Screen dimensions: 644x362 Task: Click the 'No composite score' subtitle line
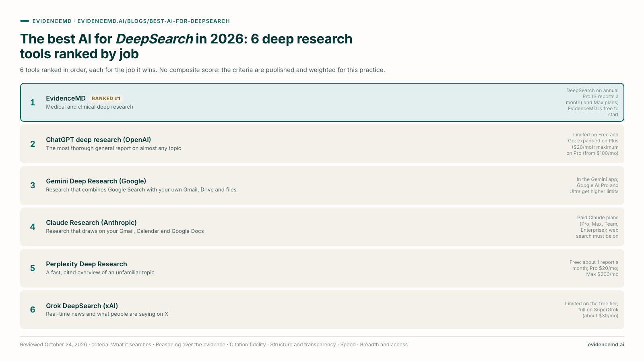click(202, 70)
